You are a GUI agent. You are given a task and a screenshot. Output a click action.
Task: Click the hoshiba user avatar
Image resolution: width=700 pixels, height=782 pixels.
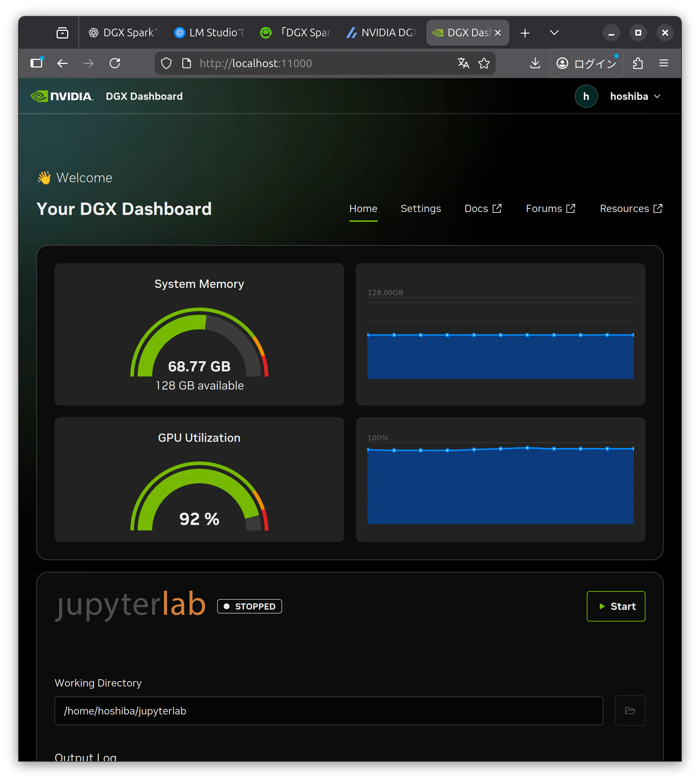click(x=586, y=96)
